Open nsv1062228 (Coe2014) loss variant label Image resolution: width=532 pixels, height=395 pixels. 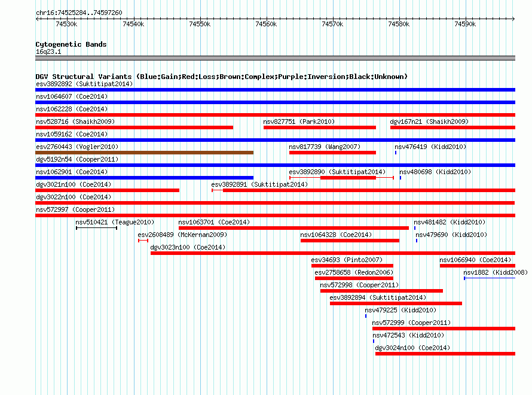(72, 109)
